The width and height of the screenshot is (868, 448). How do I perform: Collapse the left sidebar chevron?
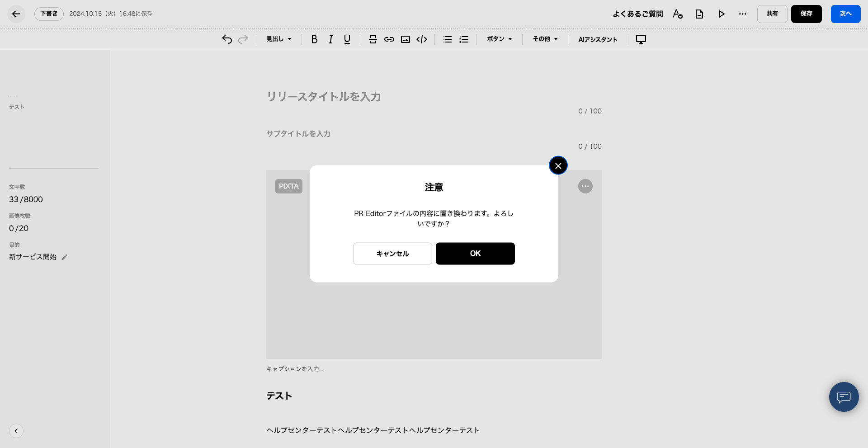pos(16,431)
